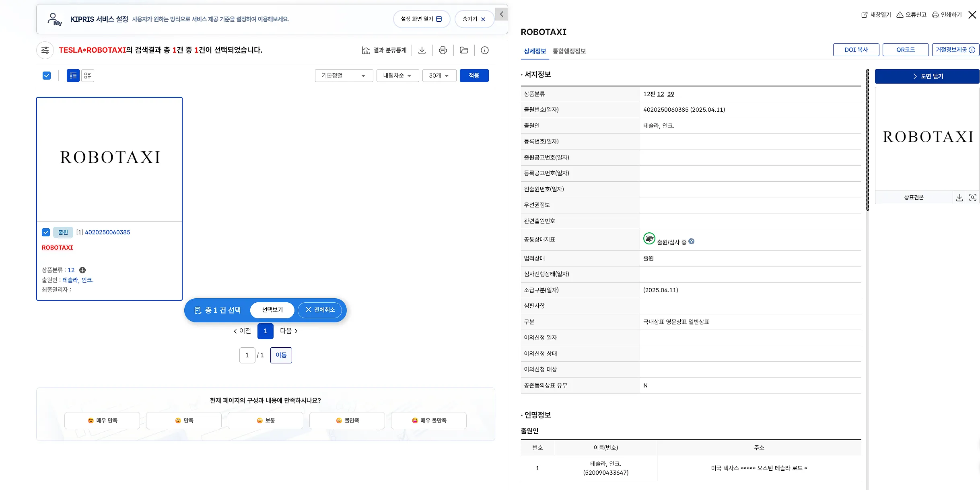This screenshot has height=490, width=980.
Task: Open the search filter settings icon
Action: [x=45, y=50]
